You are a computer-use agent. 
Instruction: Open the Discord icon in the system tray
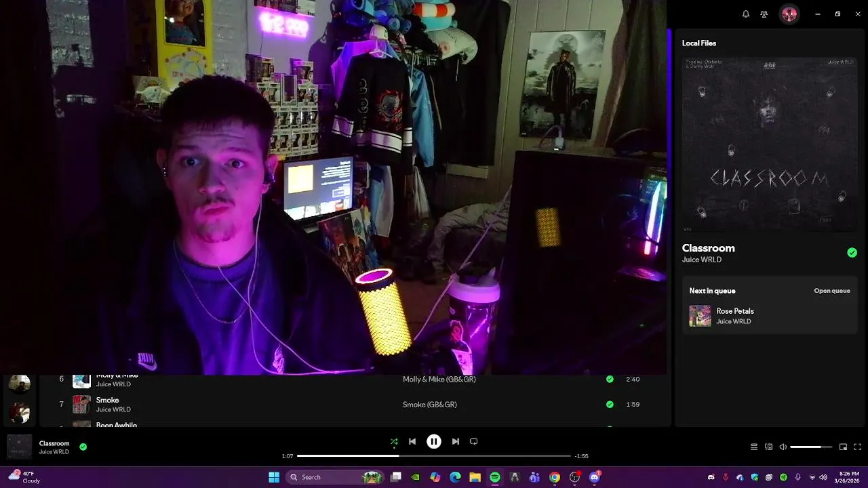pyautogui.click(x=711, y=477)
